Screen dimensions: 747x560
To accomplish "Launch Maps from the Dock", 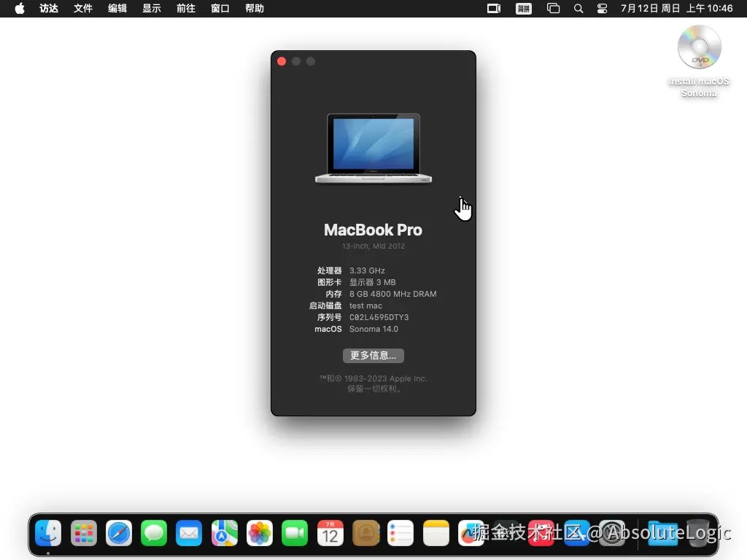I will [225, 533].
